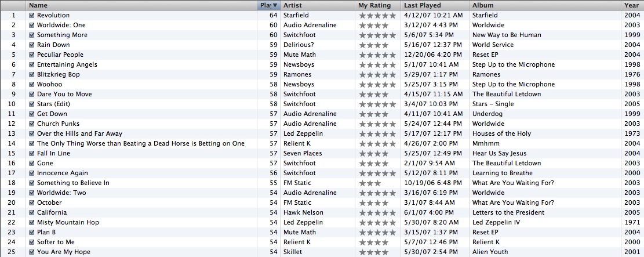Click the year 1973 cell
This screenshot has height=257, width=644.
click(x=632, y=133)
